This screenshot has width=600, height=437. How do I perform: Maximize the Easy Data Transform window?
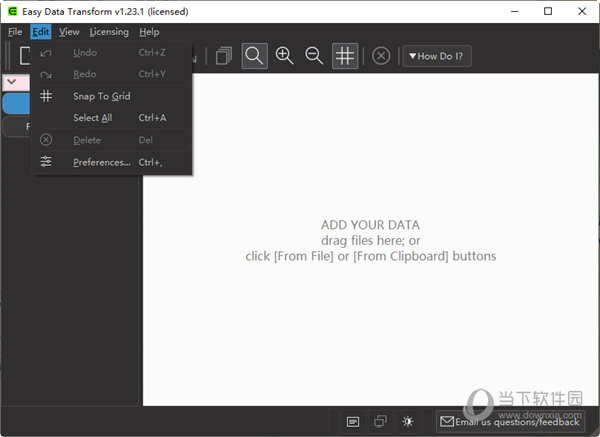548,11
